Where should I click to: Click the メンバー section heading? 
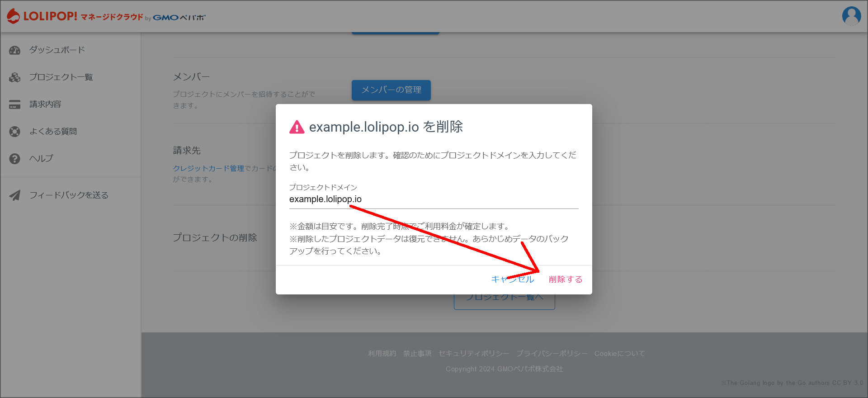click(x=191, y=77)
